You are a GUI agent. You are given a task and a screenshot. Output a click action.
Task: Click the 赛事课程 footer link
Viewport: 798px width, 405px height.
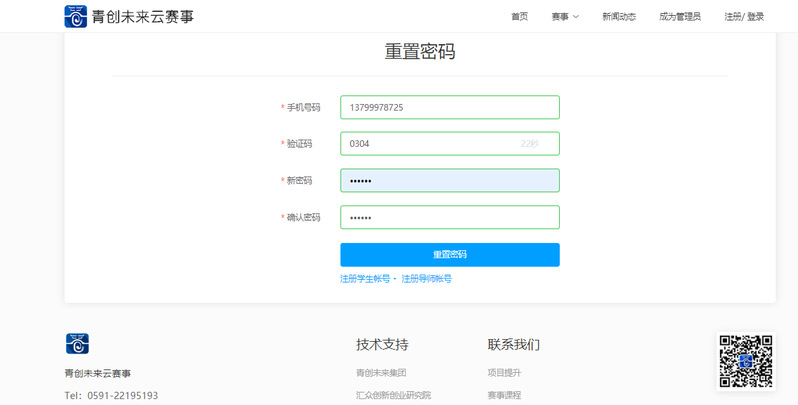pyautogui.click(x=504, y=395)
